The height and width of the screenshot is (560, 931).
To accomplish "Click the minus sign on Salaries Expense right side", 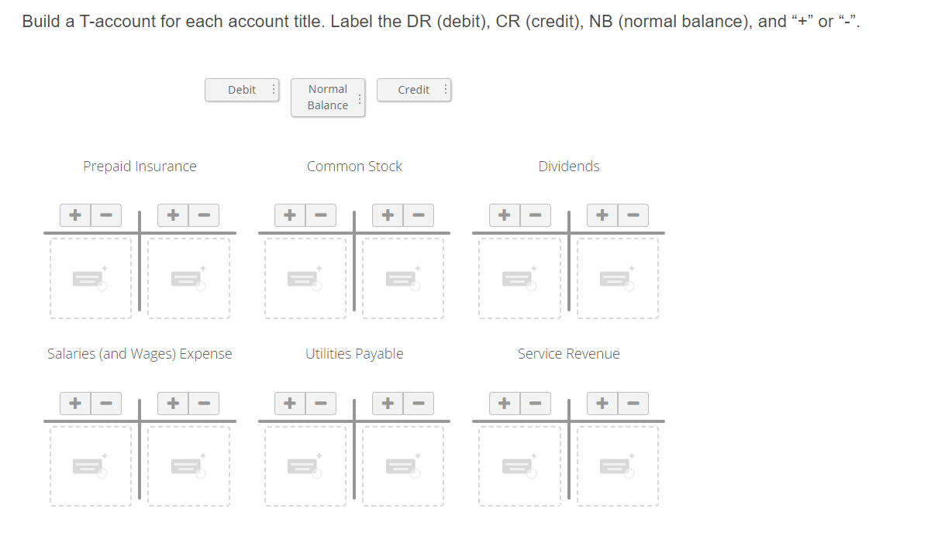I will (x=203, y=403).
